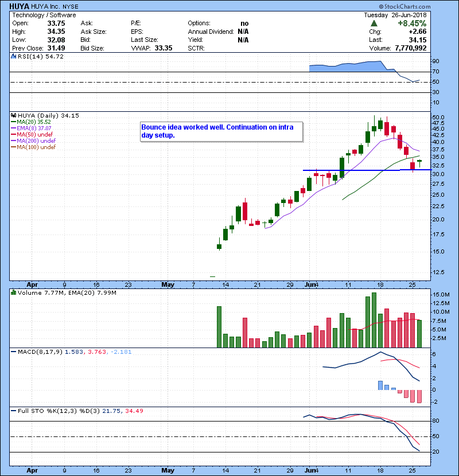Click the volume bars icon beside Volume 7.77M

[13, 292]
